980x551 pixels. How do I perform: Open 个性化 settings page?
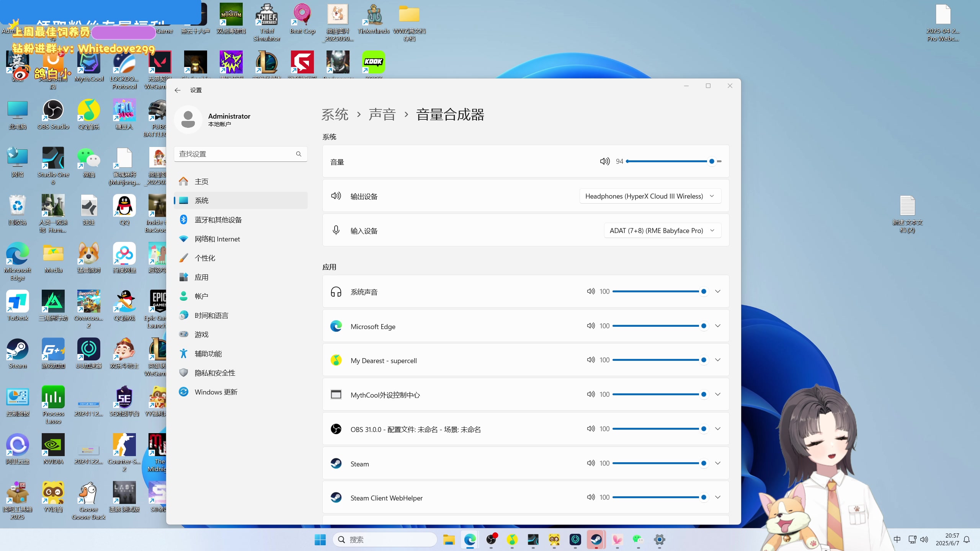[x=240, y=258]
